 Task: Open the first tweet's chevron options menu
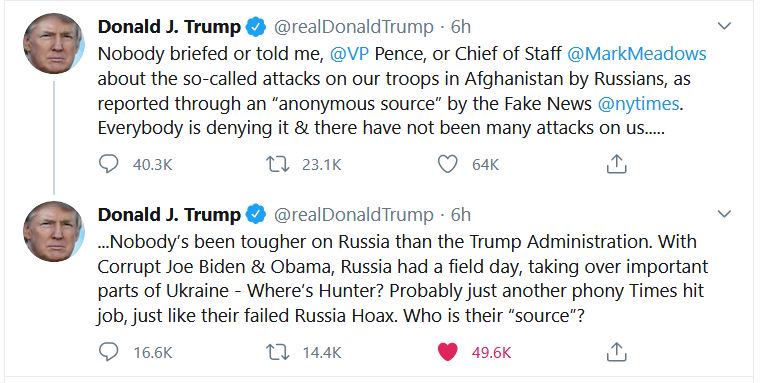[724, 26]
